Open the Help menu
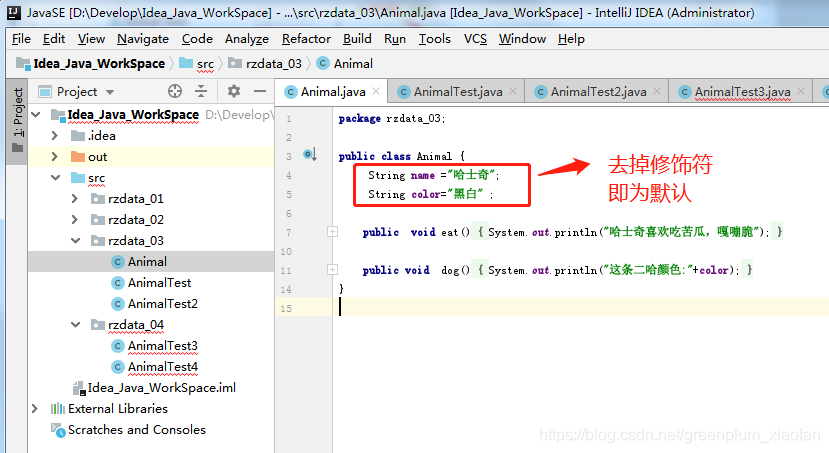Viewport: 829px width, 453px height. (x=571, y=39)
